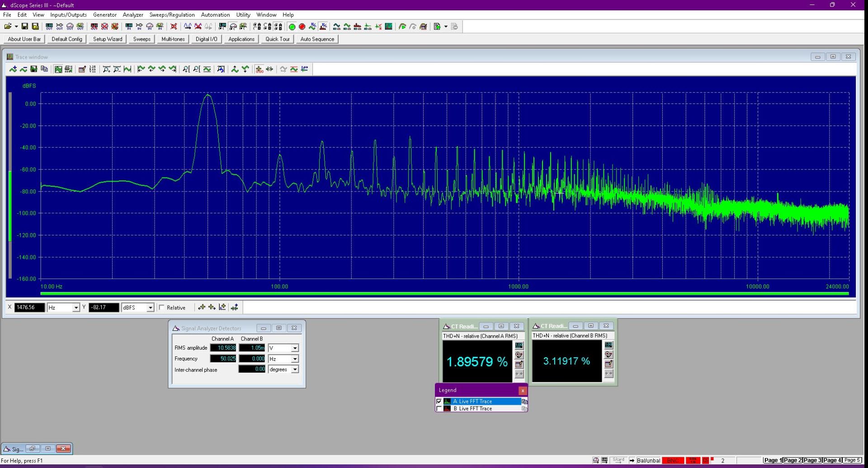This screenshot has width=868, height=468.
Task: Click the '1.00' icon in Channel A THD+N reading
Action: pyautogui.click(x=519, y=346)
